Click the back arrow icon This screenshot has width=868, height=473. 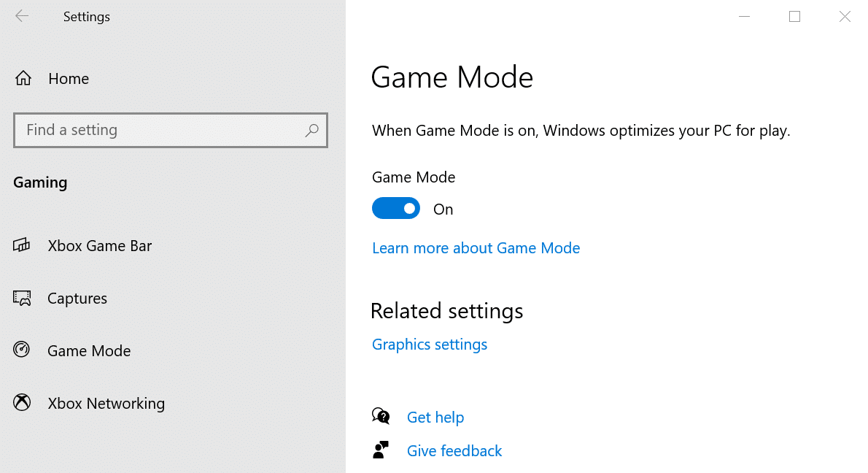tap(22, 17)
